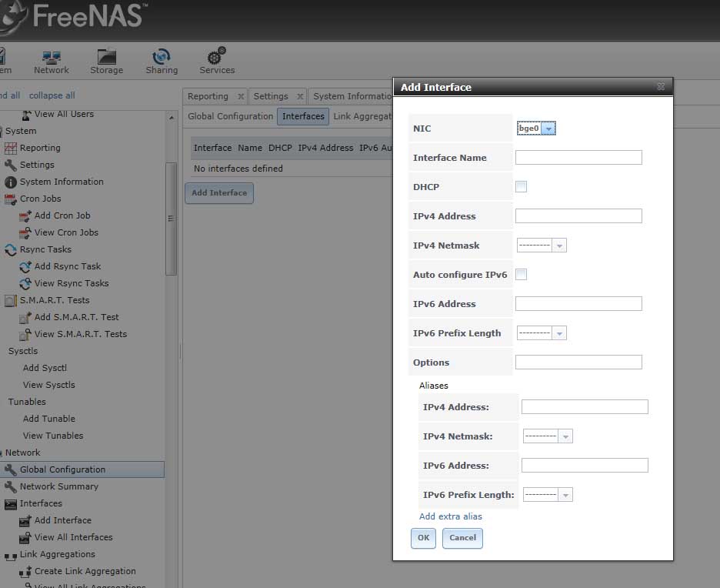Viewport: 720px width, 588px height.
Task: Open the IPv6 Prefix Length dropdown
Action: [x=542, y=333]
